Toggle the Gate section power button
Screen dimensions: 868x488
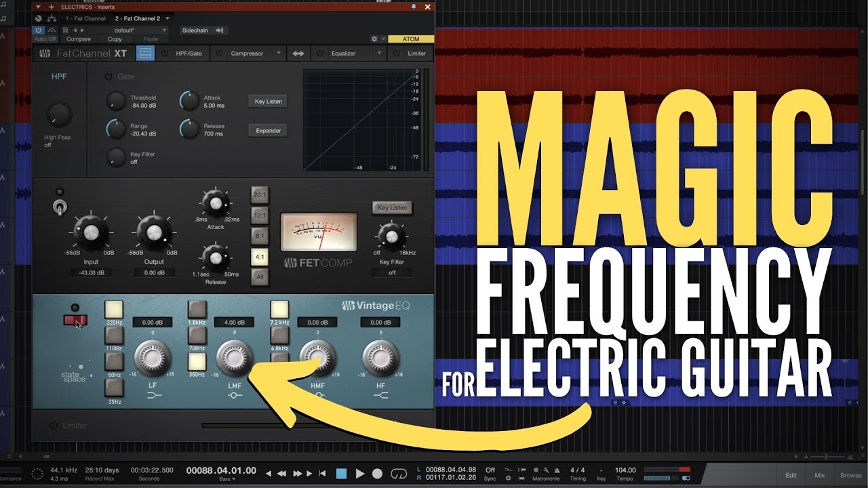tap(108, 77)
